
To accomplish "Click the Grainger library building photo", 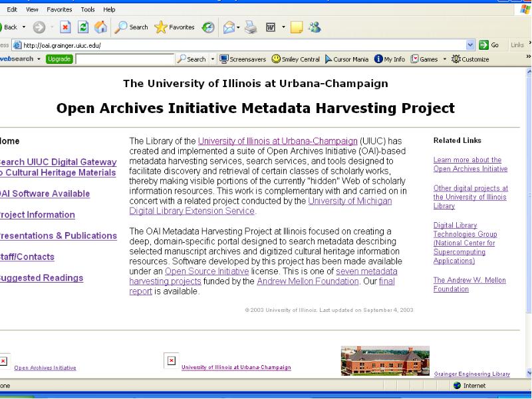I will [385, 361].
